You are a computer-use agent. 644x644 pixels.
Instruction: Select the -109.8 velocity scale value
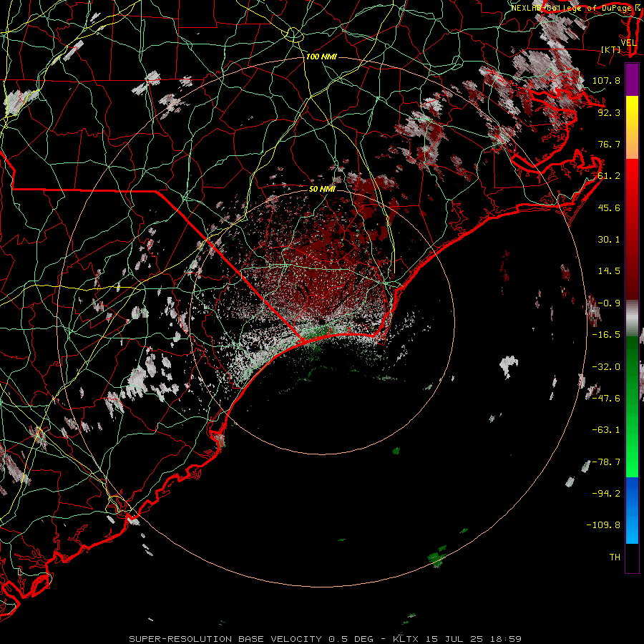click(x=603, y=525)
